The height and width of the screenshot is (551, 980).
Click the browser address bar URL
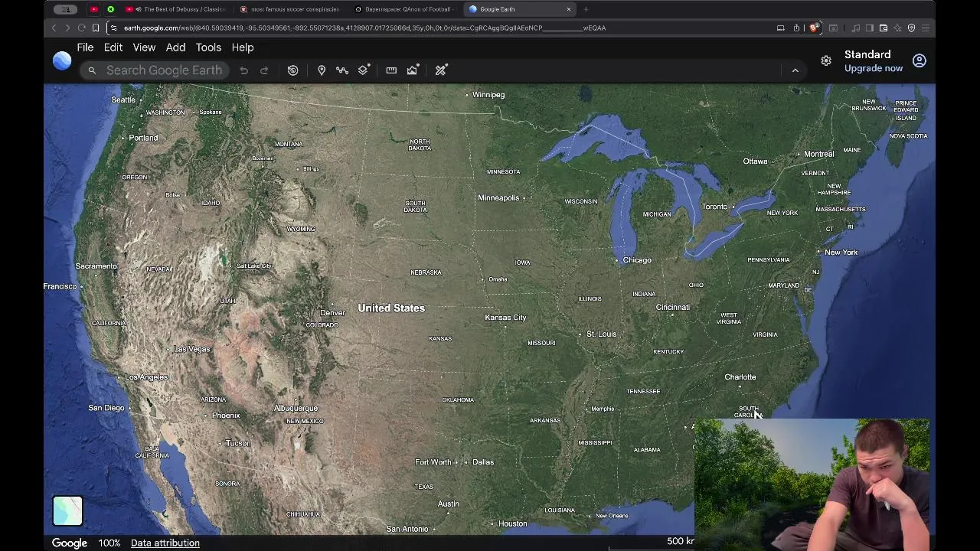(364, 28)
